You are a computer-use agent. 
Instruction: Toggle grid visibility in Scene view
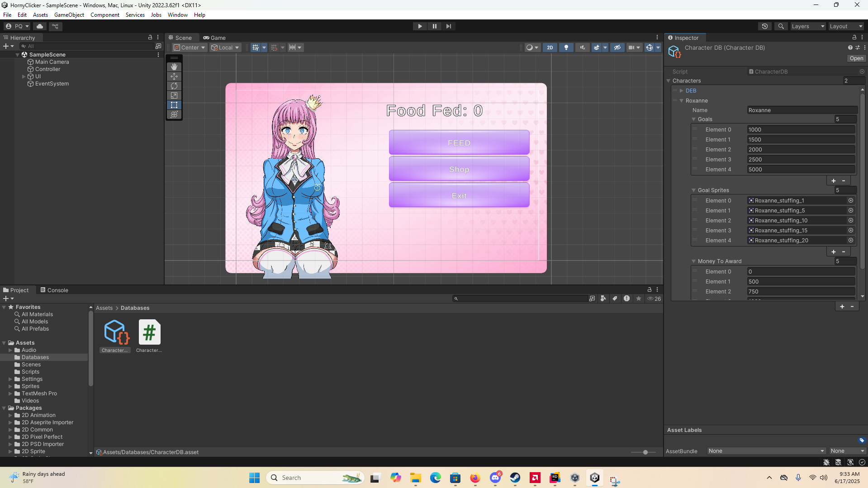pos(256,47)
